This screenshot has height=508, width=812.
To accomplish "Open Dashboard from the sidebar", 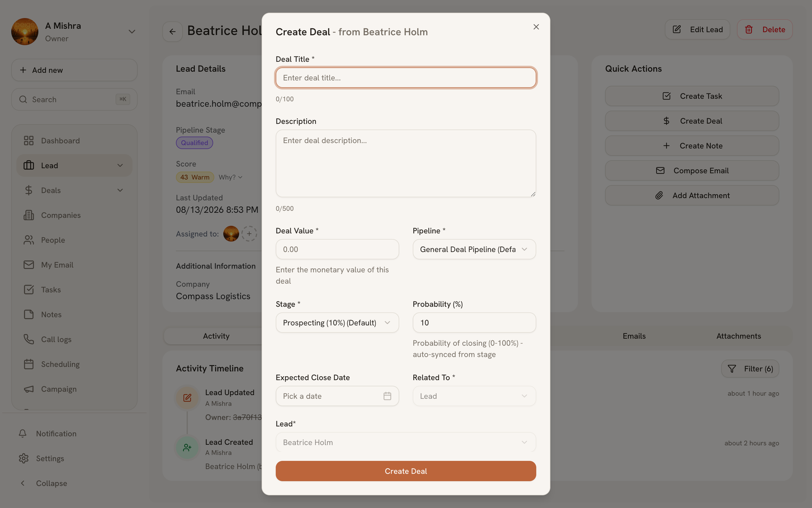I will coord(74,141).
